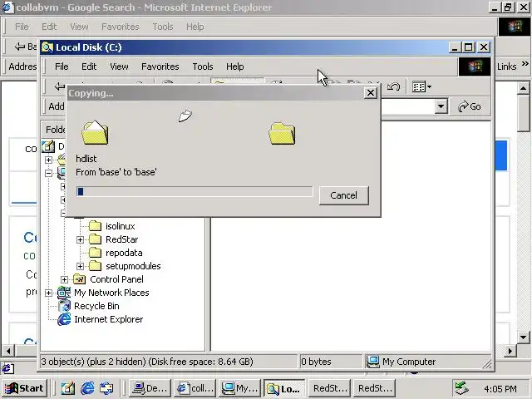
Task: Select the isolinux folder
Action: 120,226
